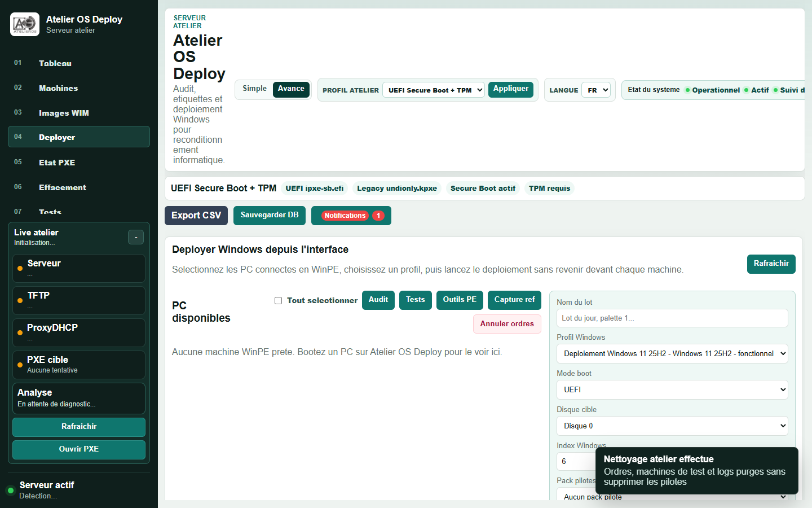Screen dimensions: 812x508
Task: Click the TPM requis tag
Action: pyautogui.click(x=549, y=189)
